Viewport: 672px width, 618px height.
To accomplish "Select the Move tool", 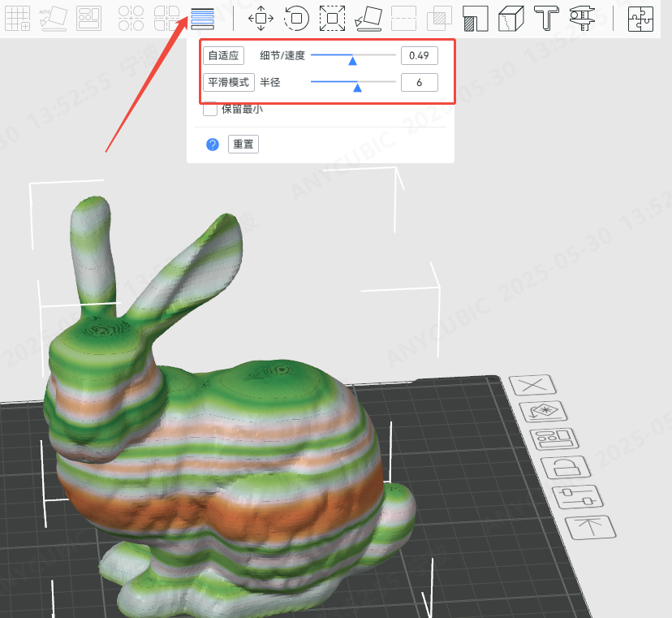I will (x=261, y=18).
